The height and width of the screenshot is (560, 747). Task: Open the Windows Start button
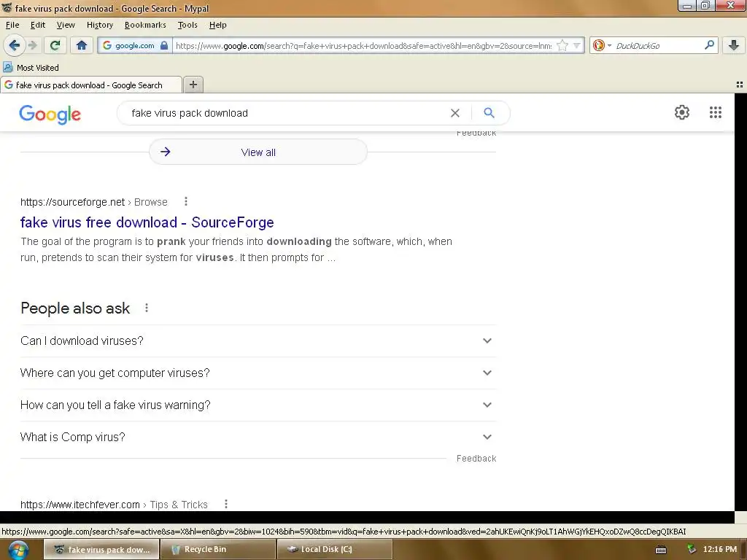(18, 550)
